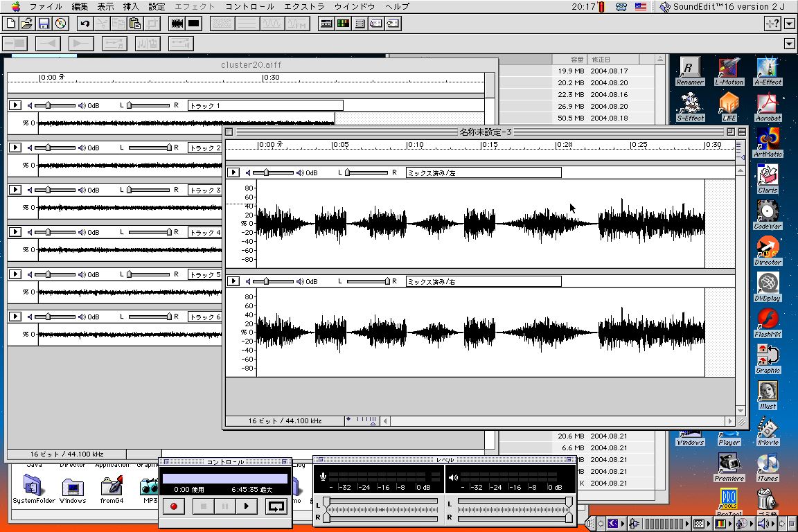798x532 pixels.
Task: Toggle play button of ミックス済み/左 track
Action: [x=234, y=172]
